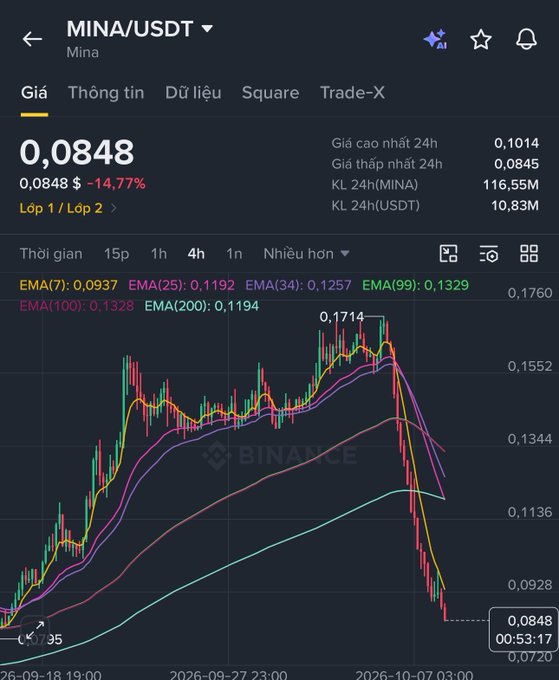Tap EMA(25) indicator label
559x680 pixels.
point(182,285)
